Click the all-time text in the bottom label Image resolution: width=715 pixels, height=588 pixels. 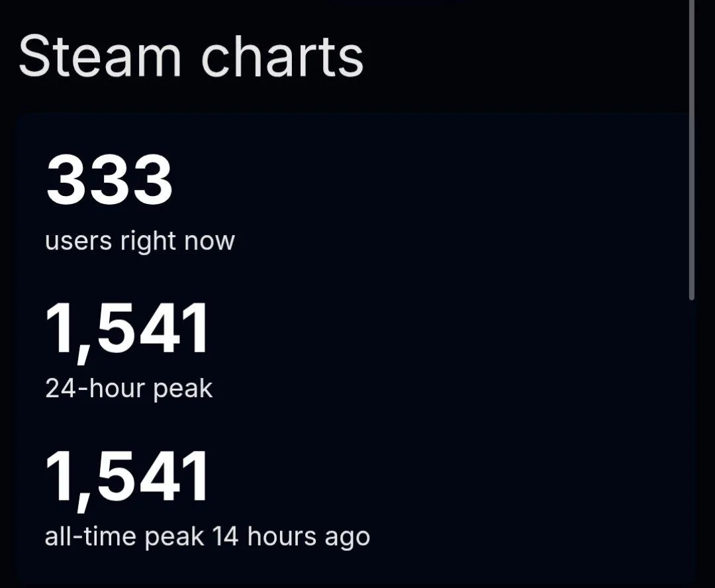tap(90, 536)
